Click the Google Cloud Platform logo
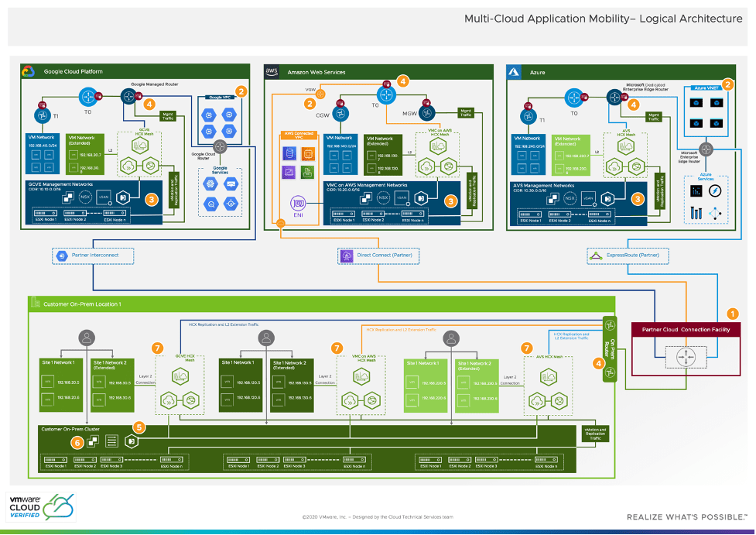 pos(28,72)
